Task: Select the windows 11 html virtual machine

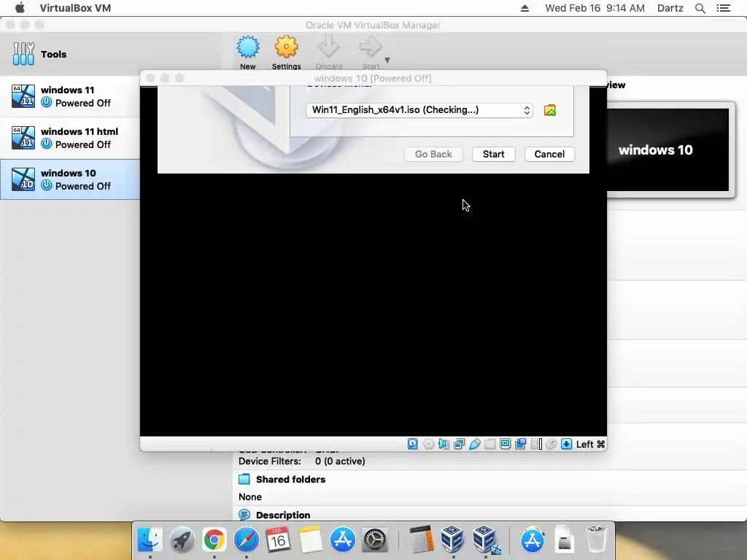Action: click(70, 138)
